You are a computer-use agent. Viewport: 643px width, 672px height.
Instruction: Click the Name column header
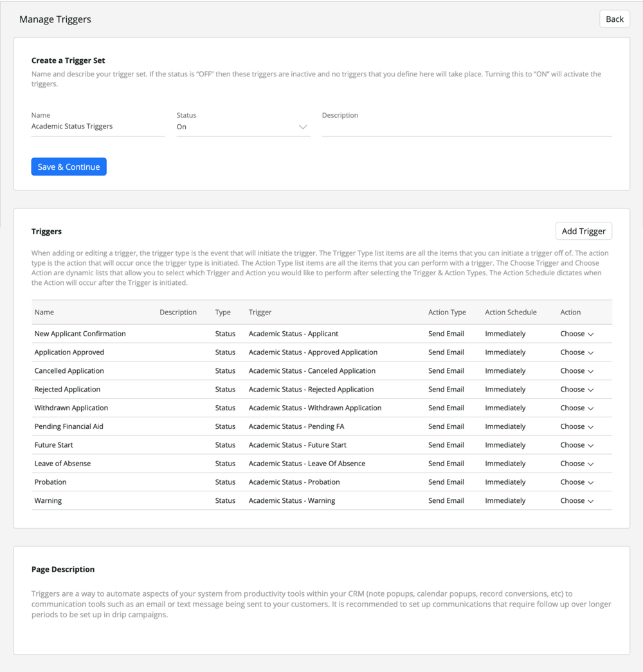point(44,313)
